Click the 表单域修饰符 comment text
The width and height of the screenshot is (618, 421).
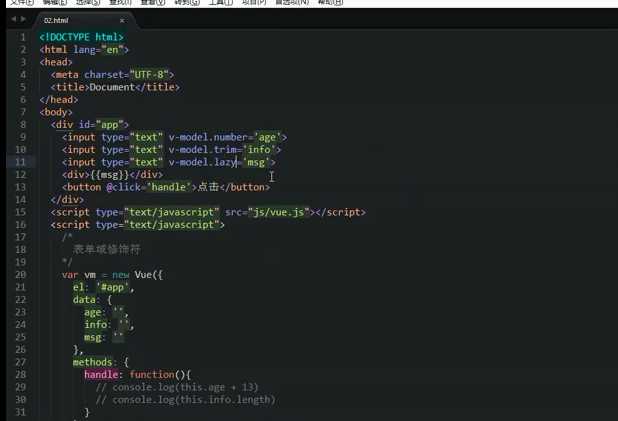pyautogui.click(x=106, y=250)
